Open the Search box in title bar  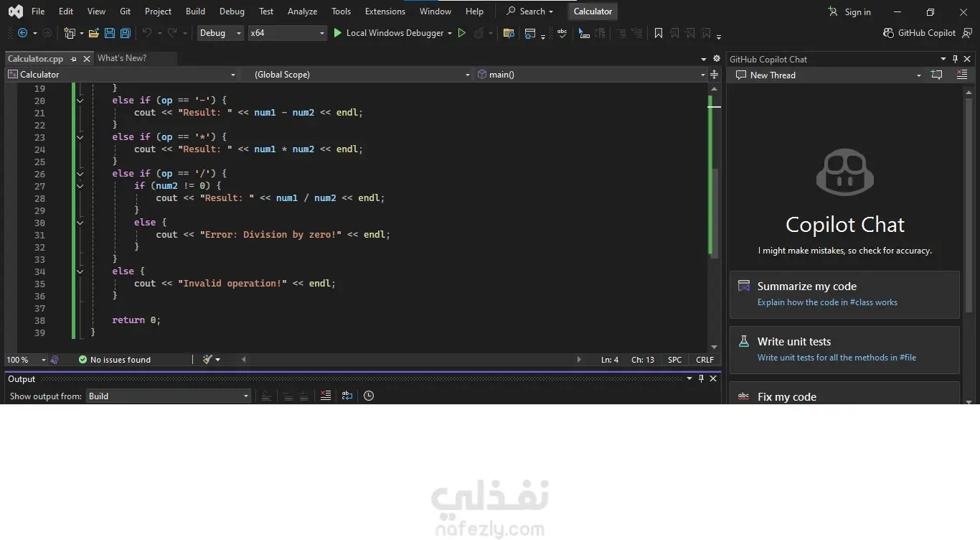coord(530,11)
